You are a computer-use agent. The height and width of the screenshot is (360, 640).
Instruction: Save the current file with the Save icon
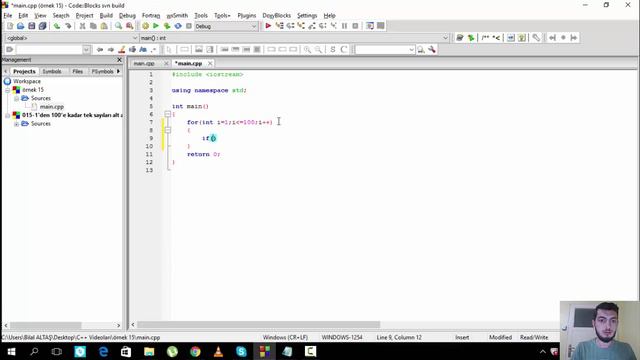(31, 26)
